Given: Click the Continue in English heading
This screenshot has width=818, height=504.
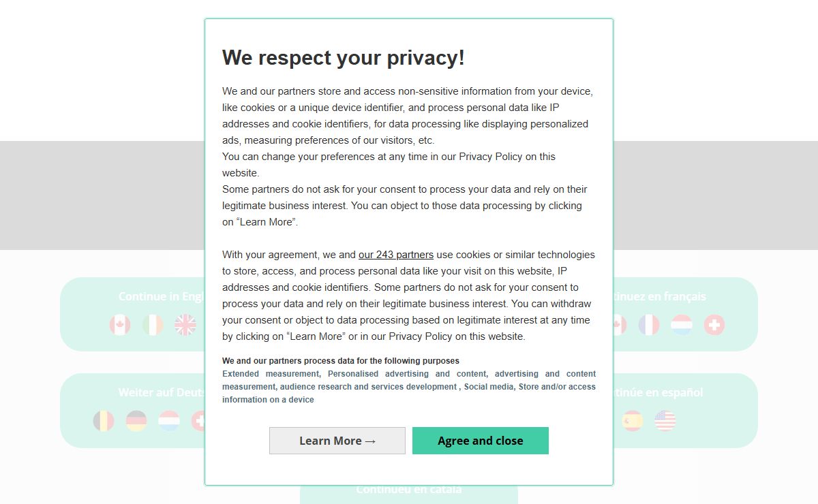Looking at the screenshot, I should (162, 296).
